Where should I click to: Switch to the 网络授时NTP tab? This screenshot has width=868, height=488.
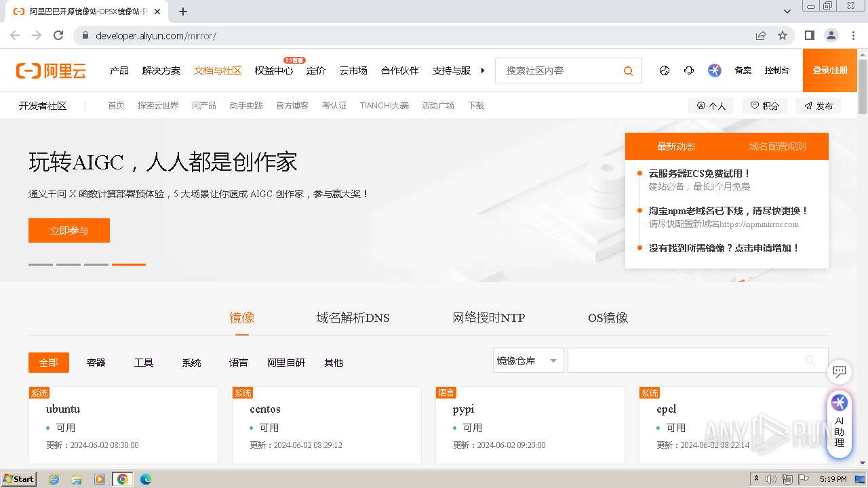tap(489, 318)
